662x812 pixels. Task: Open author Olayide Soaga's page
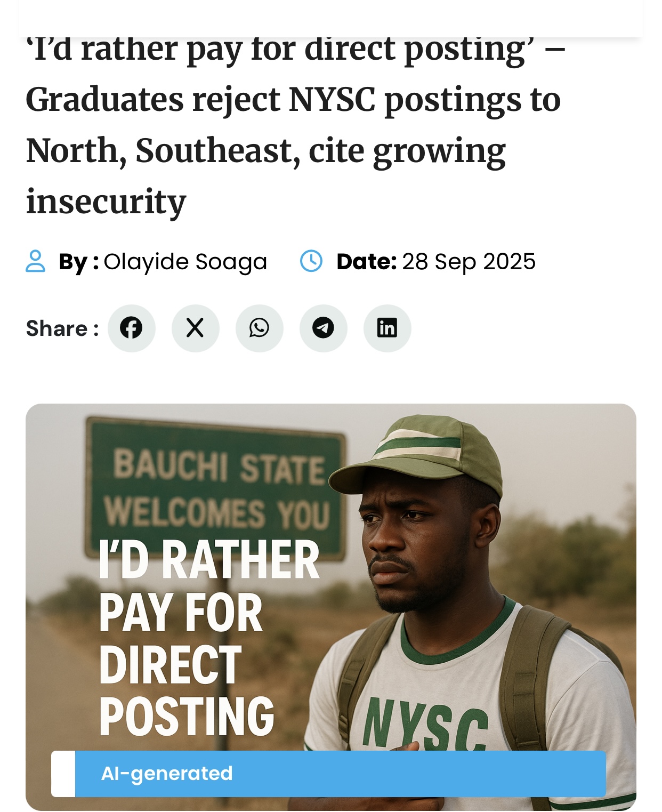point(185,262)
